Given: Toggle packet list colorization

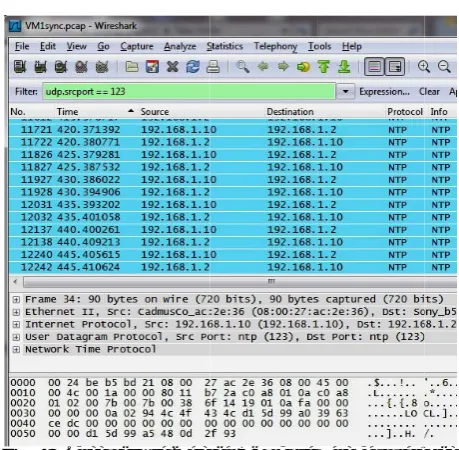Looking at the screenshot, I should (x=374, y=67).
